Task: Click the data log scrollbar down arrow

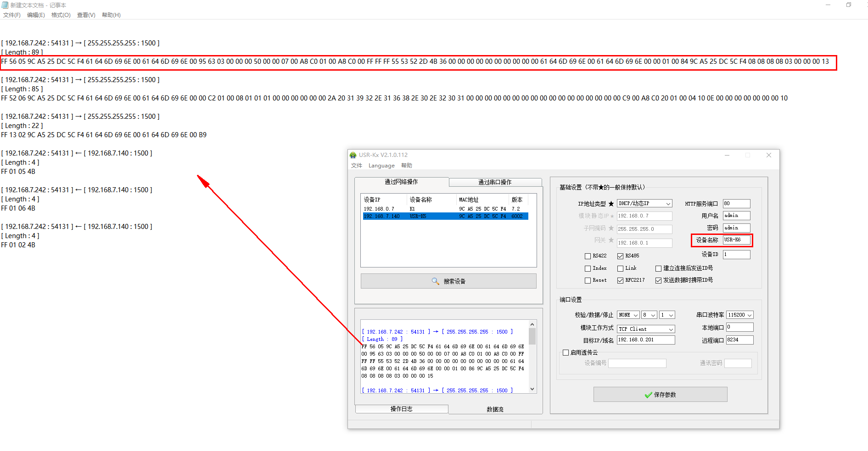Action: (532, 389)
